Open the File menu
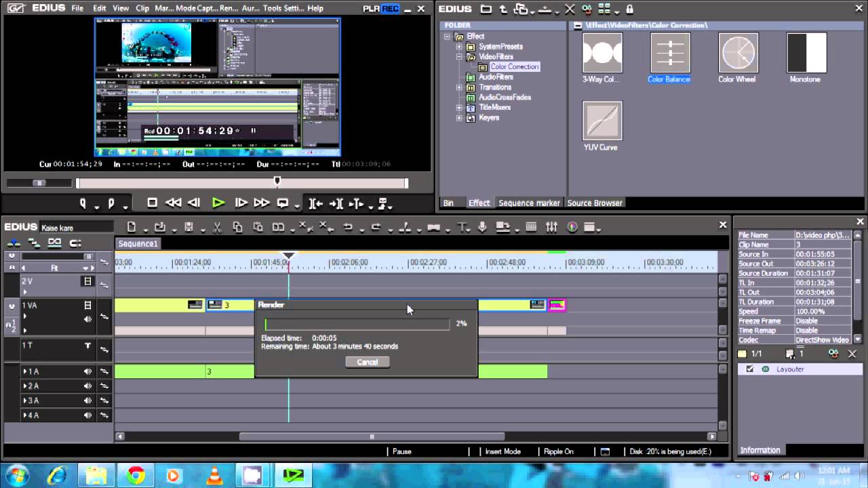Screen dimensions: 868x488 tap(77, 8)
